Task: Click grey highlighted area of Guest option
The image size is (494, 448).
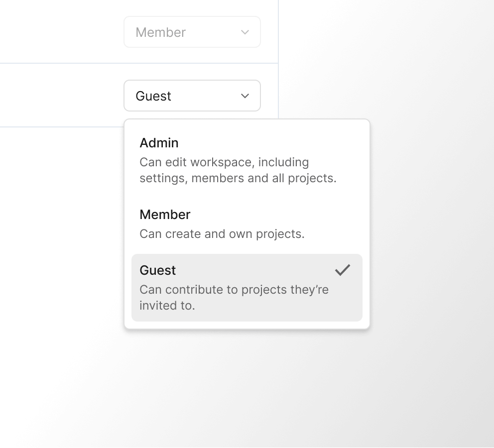Action: tap(279, 309)
